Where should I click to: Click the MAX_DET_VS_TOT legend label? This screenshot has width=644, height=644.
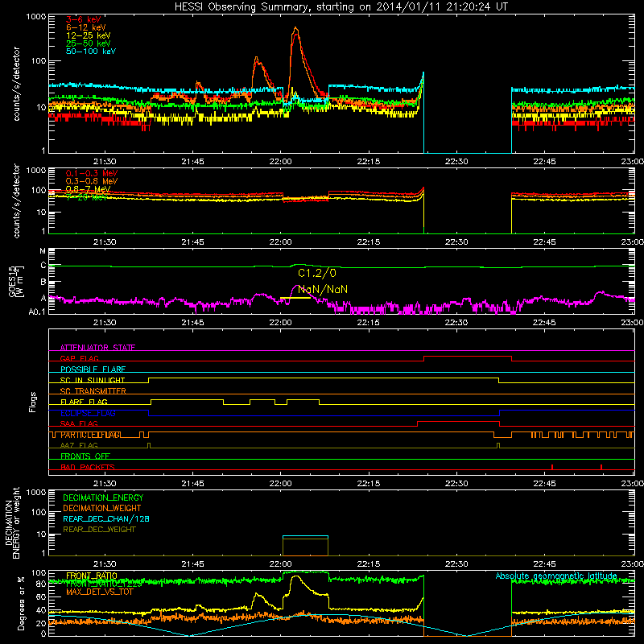click(x=99, y=592)
